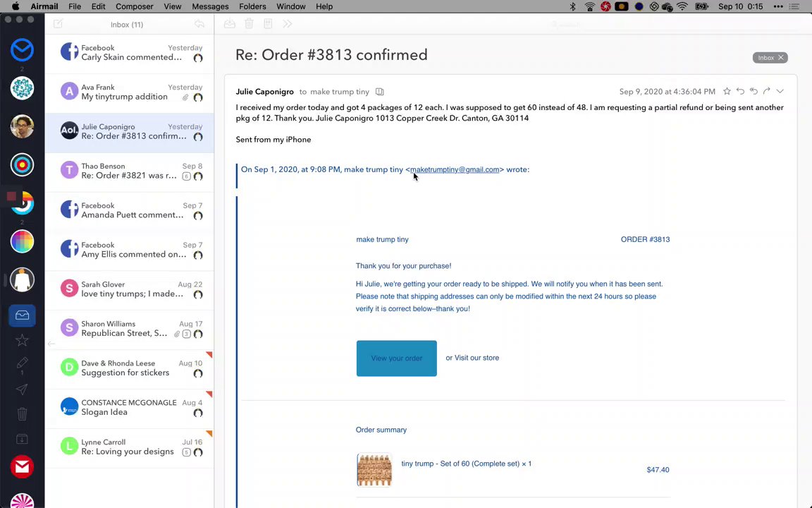This screenshot has height=508, width=812.
Task: Click the tiny trump product thumbnail
Action: point(374,470)
